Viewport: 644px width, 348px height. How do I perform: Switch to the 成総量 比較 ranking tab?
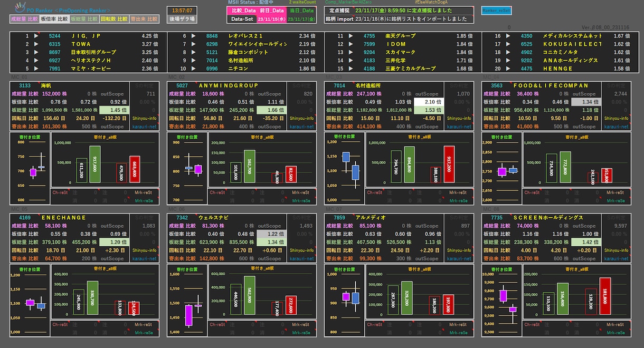point(24,19)
